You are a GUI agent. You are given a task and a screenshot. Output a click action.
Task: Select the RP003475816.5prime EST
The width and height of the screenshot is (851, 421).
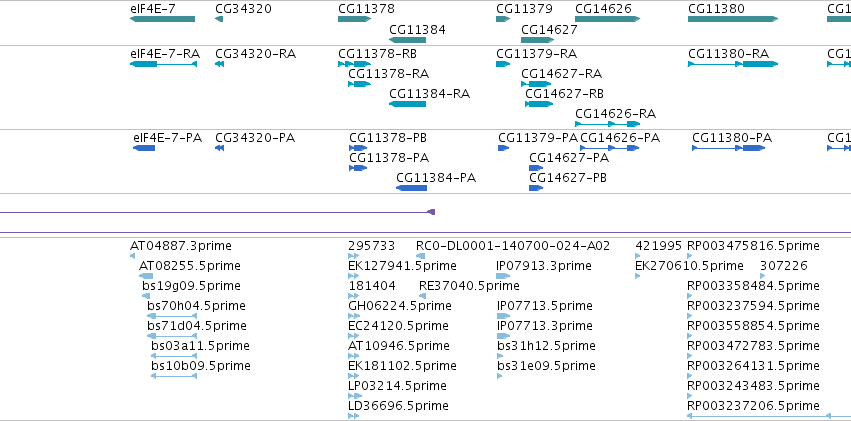[690, 256]
